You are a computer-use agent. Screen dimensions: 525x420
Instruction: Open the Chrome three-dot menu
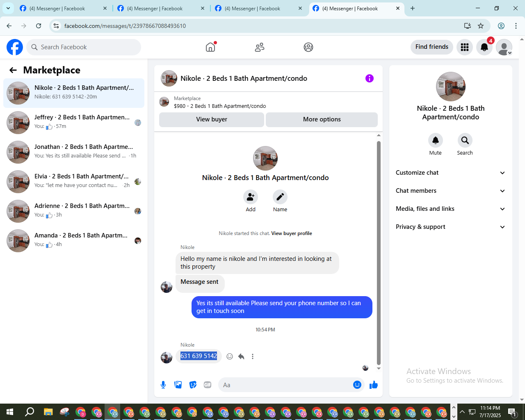(x=516, y=26)
